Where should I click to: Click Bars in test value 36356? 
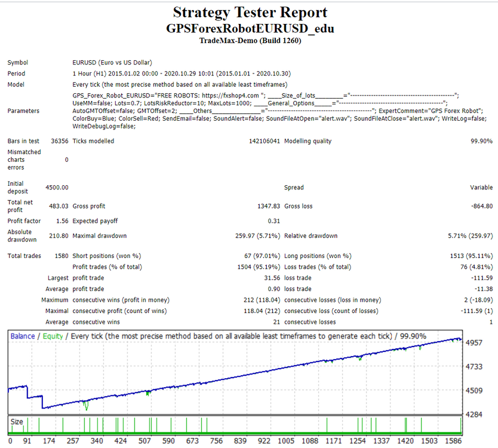59,141
